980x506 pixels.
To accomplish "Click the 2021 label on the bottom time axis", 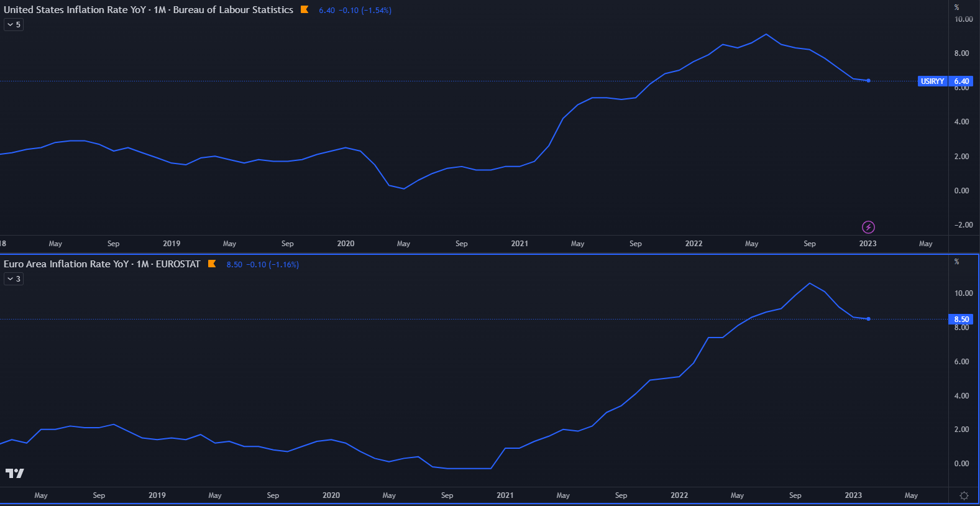I will tap(505, 495).
